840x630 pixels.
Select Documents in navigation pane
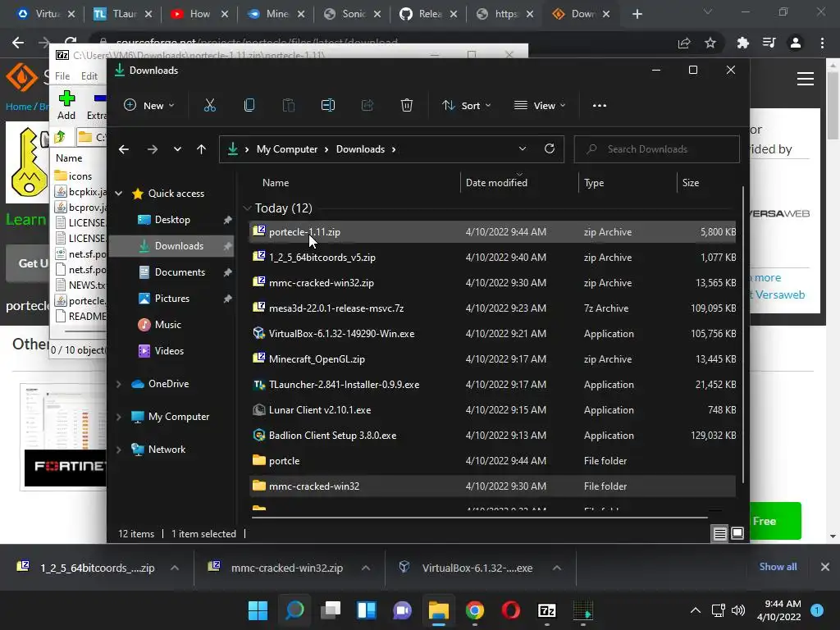[180, 272]
